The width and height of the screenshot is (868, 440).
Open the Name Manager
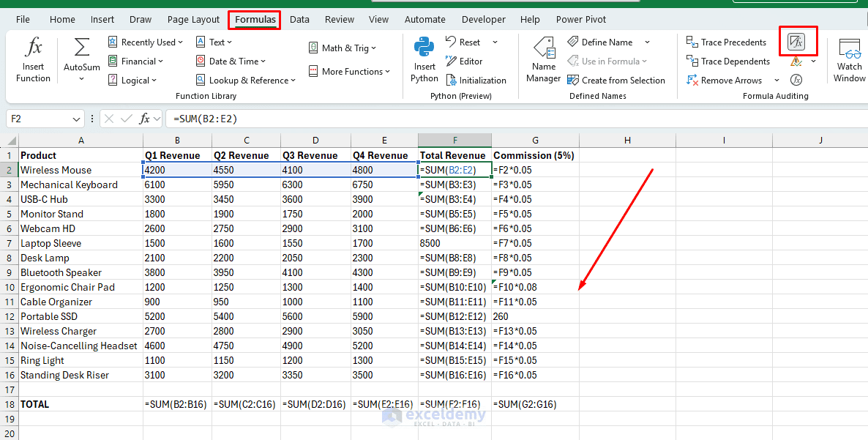(544, 60)
